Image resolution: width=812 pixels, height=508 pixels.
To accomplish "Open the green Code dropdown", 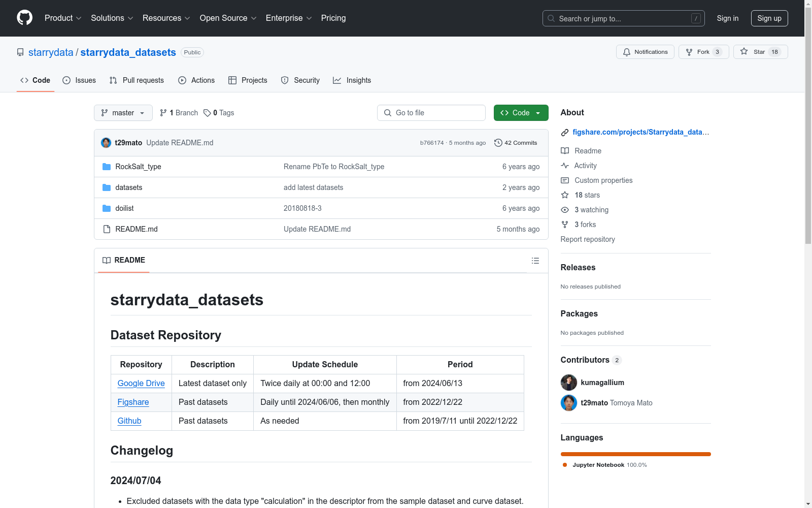I will [521, 113].
